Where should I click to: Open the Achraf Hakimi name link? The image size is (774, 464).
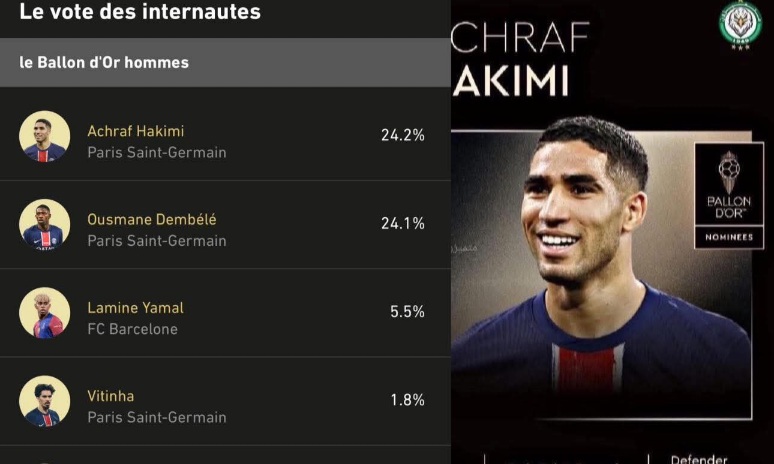[136, 131]
